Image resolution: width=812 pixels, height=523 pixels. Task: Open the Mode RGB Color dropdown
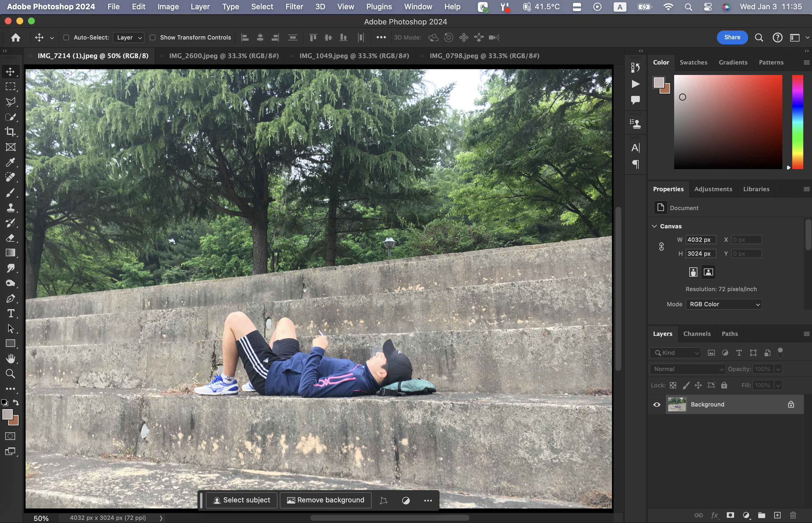723,304
